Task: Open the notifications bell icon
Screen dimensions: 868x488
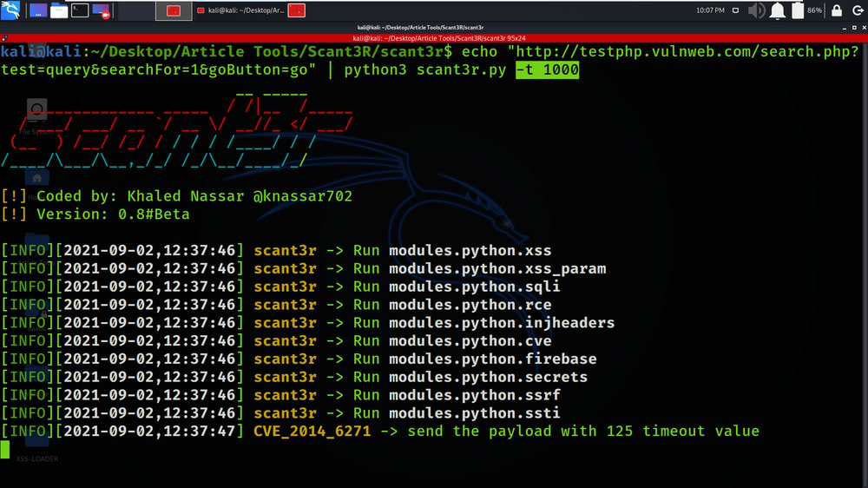Action: point(777,10)
